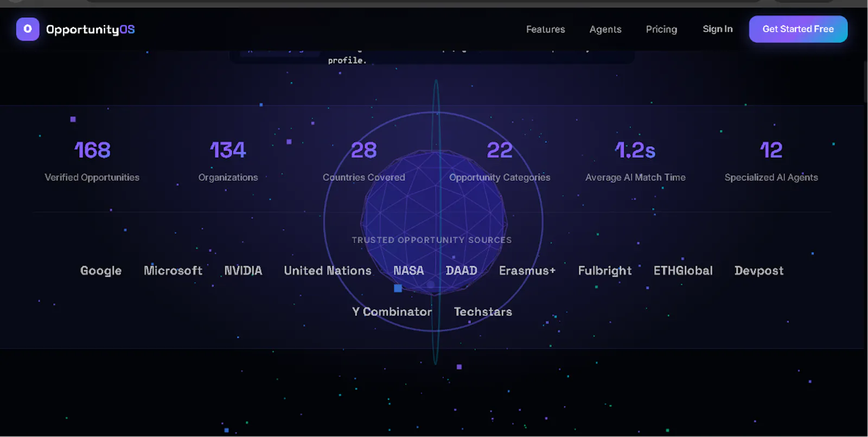The height and width of the screenshot is (437, 868).
Task: Click the Specialized AI Agents label
Action: click(771, 178)
